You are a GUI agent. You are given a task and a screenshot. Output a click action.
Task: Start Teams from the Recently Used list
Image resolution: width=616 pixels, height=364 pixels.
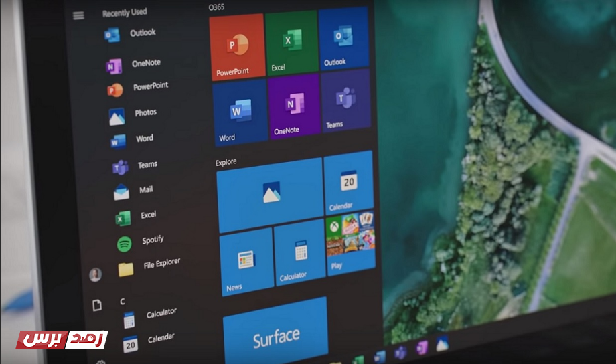(135, 166)
